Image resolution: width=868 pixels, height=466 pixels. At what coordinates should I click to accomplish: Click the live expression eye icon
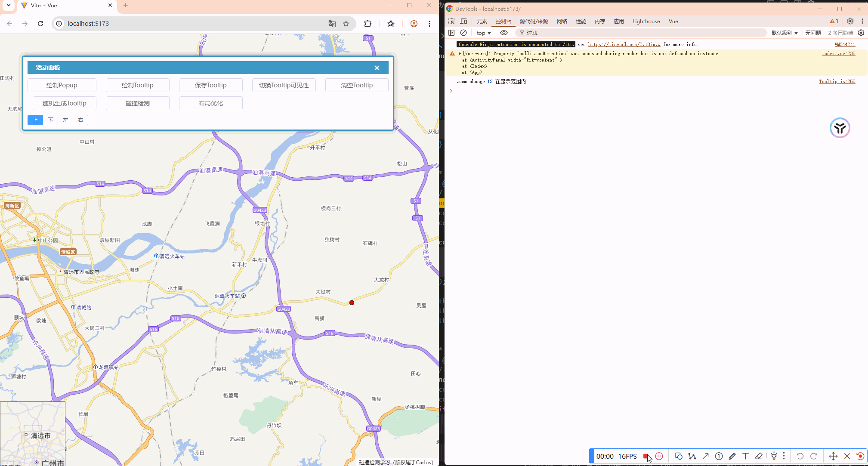(x=504, y=33)
